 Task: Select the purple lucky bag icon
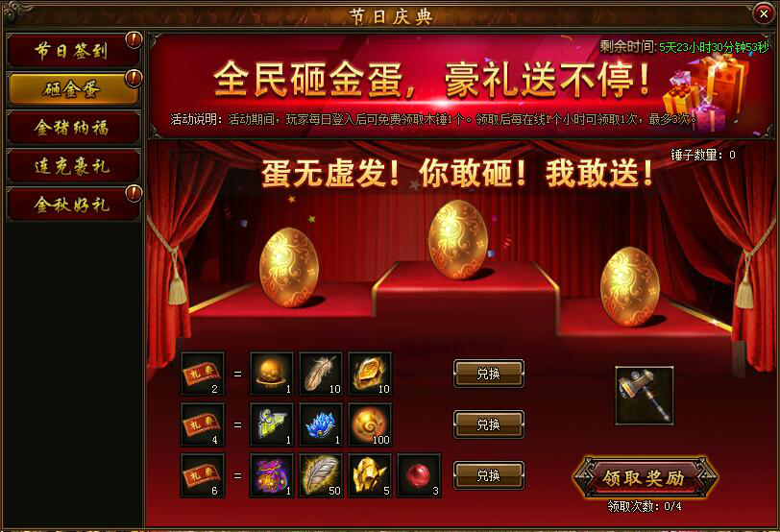click(x=272, y=475)
